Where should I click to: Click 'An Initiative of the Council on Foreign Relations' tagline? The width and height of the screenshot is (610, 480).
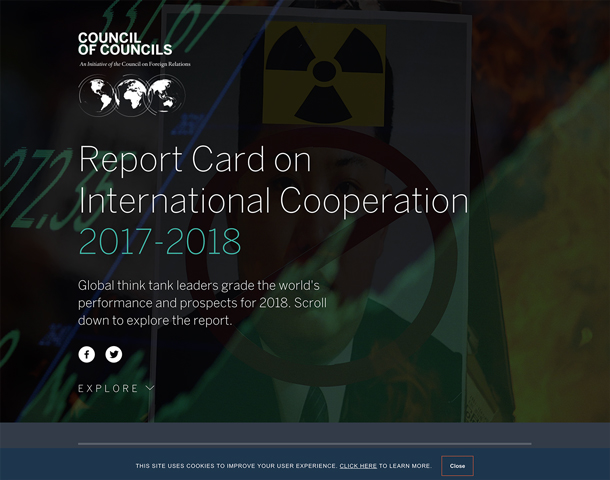point(135,64)
